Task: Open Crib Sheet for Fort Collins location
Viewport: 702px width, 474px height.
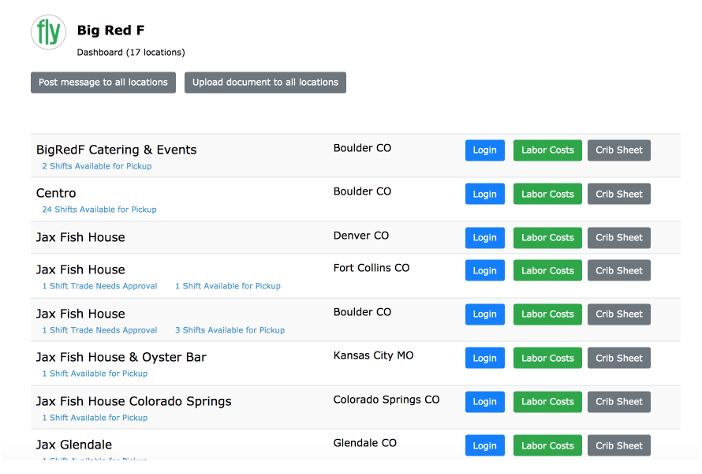Action: pos(619,270)
